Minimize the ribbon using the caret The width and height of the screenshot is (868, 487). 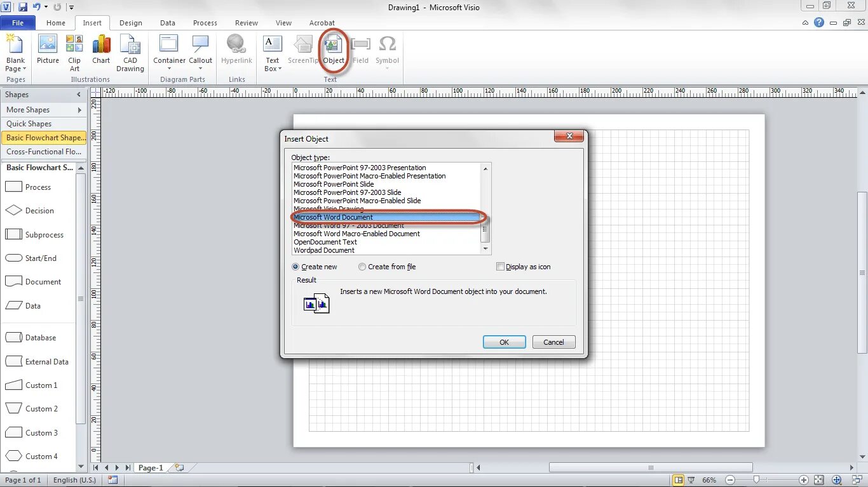point(806,22)
